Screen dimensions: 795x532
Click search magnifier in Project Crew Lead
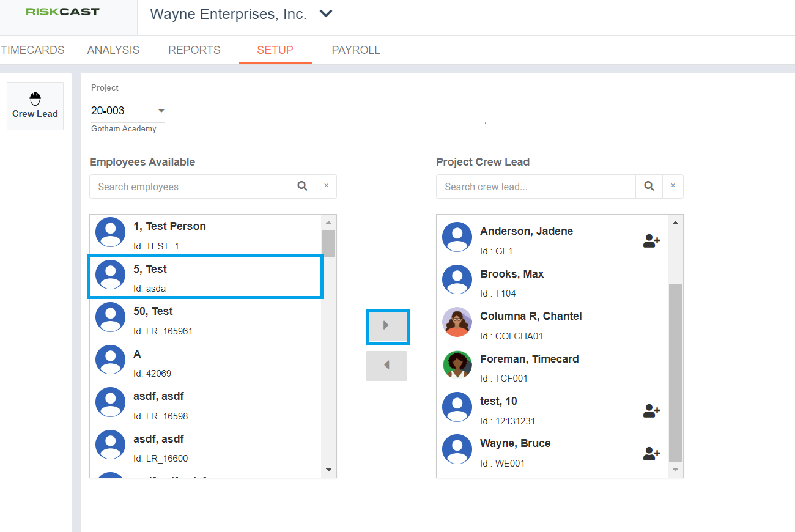[649, 187]
